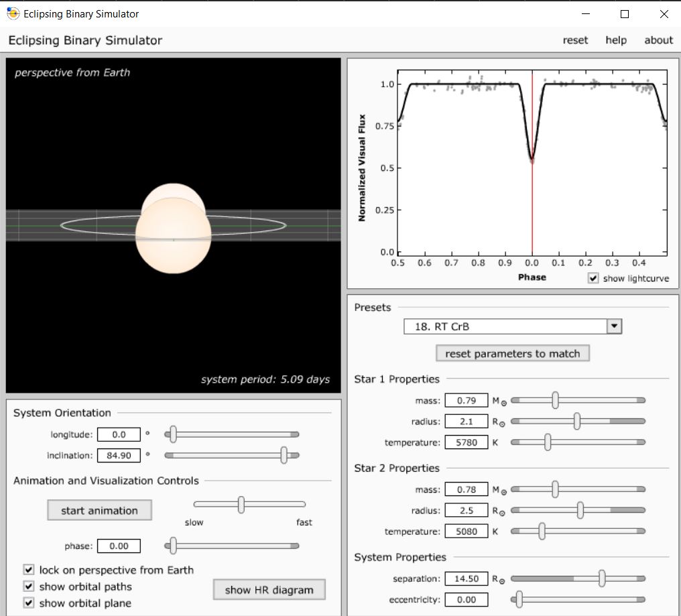Select the RT CrB preset combo box

click(x=505, y=326)
